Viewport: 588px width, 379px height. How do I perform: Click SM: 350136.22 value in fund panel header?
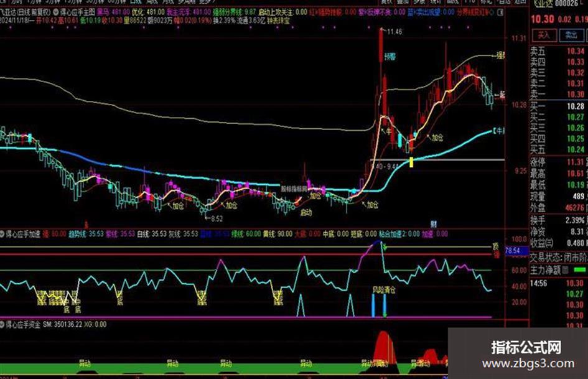[62, 324]
